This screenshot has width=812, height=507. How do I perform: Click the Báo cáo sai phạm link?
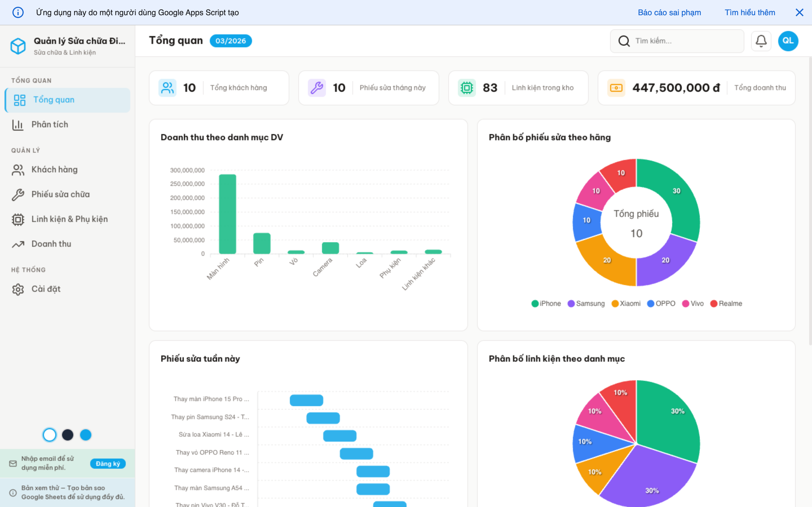[669, 12]
